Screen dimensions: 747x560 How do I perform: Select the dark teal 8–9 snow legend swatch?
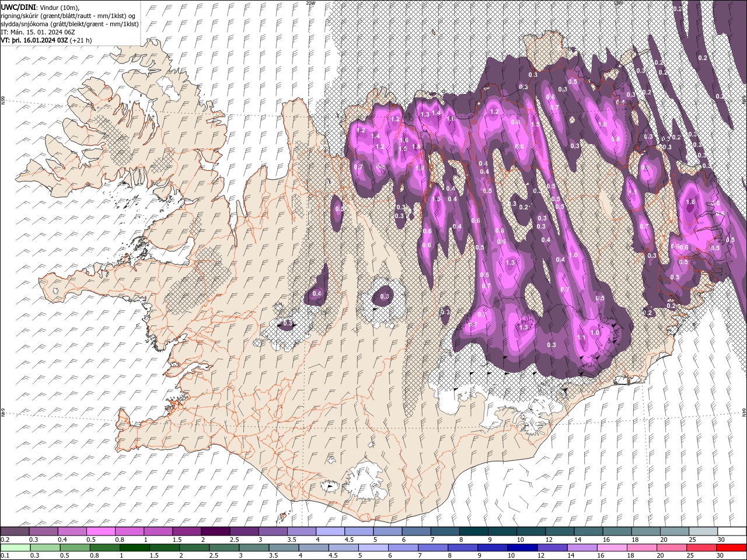pos(473,531)
